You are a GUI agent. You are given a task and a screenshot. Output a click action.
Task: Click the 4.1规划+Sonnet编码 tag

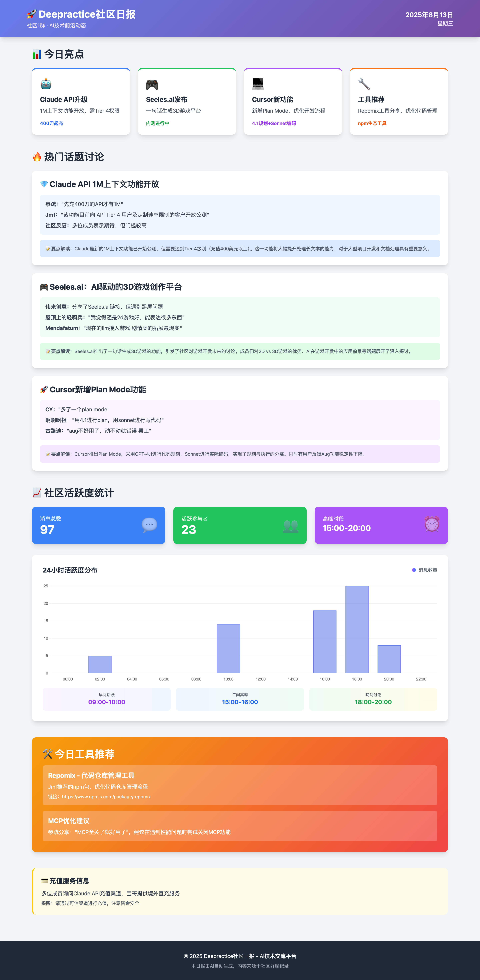click(x=274, y=123)
